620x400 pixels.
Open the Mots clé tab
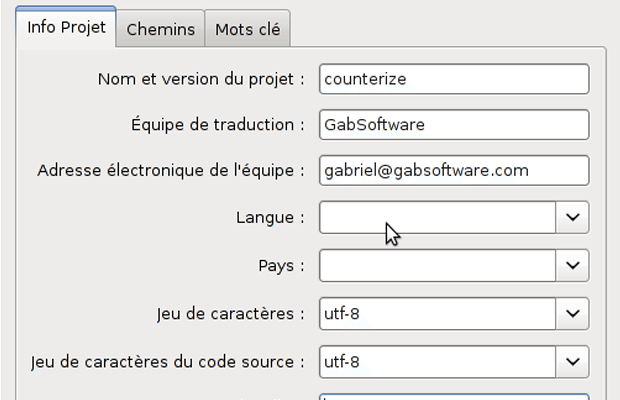(247, 29)
